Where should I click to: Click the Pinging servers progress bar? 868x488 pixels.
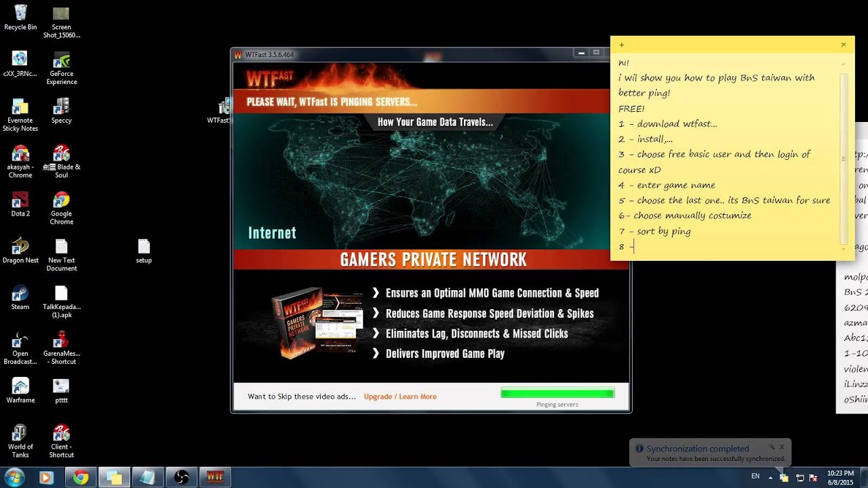click(x=557, y=393)
